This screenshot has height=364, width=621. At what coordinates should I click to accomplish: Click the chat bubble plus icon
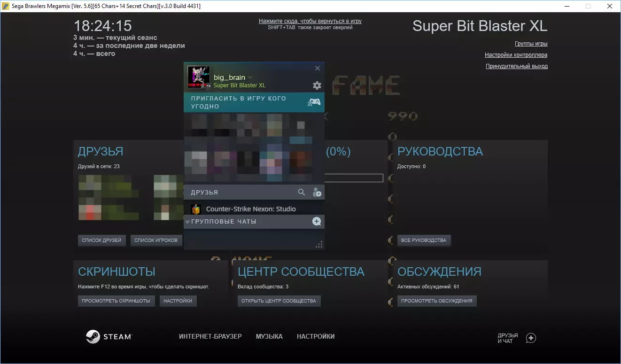pyautogui.click(x=531, y=338)
